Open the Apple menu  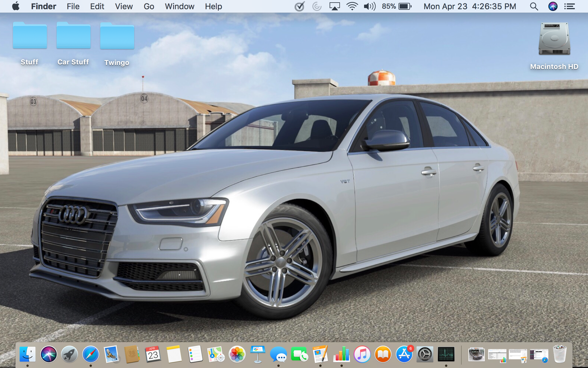[x=16, y=6]
